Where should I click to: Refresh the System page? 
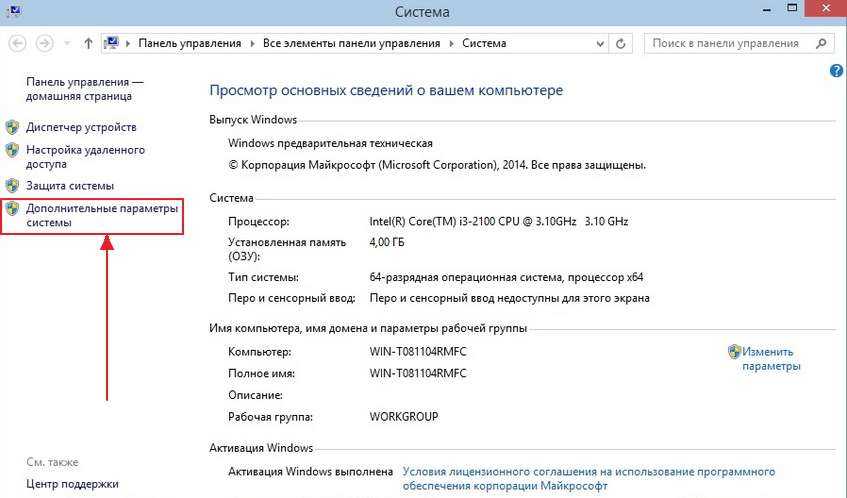click(622, 44)
